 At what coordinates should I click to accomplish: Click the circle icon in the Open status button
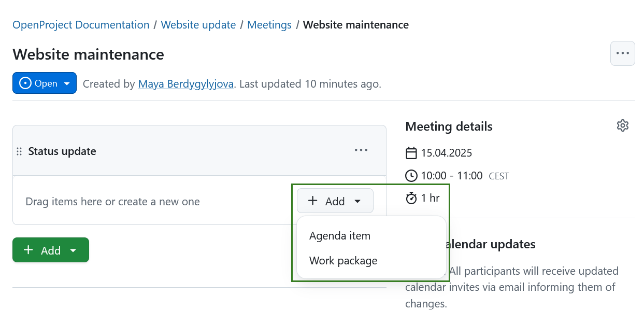click(x=25, y=83)
